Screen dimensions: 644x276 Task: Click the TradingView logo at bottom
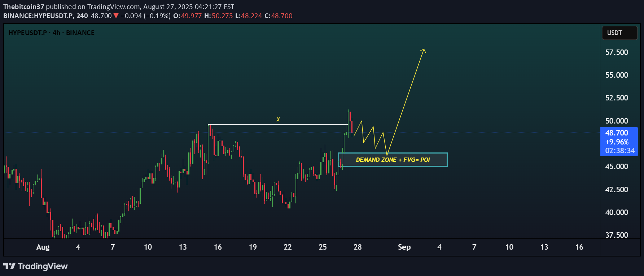(x=35, y=266)
